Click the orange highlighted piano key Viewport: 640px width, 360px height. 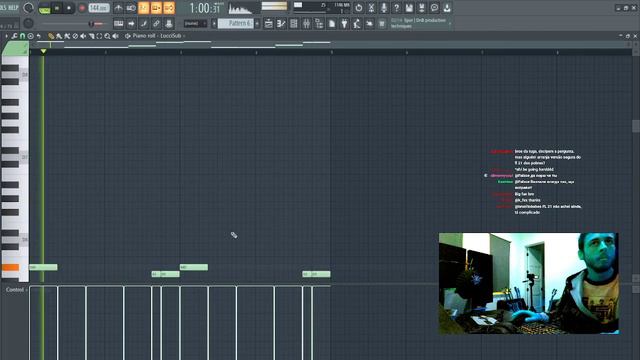point(10,267)
